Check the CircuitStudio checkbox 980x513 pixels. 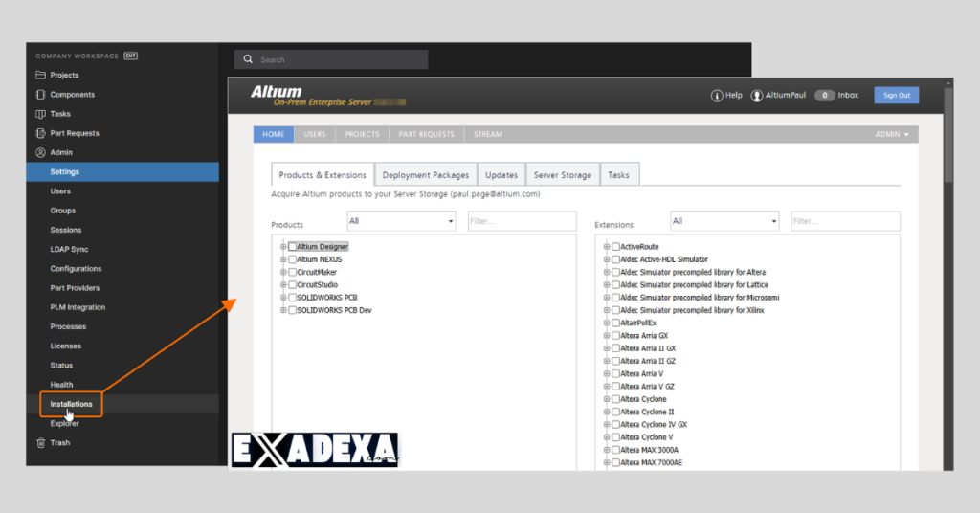(292, 285)
